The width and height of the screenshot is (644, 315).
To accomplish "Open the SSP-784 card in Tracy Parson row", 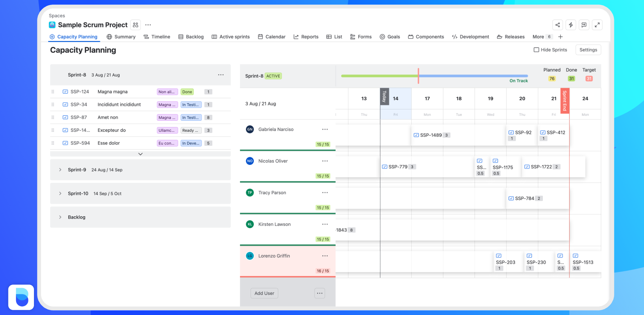I will pos(537,198).
